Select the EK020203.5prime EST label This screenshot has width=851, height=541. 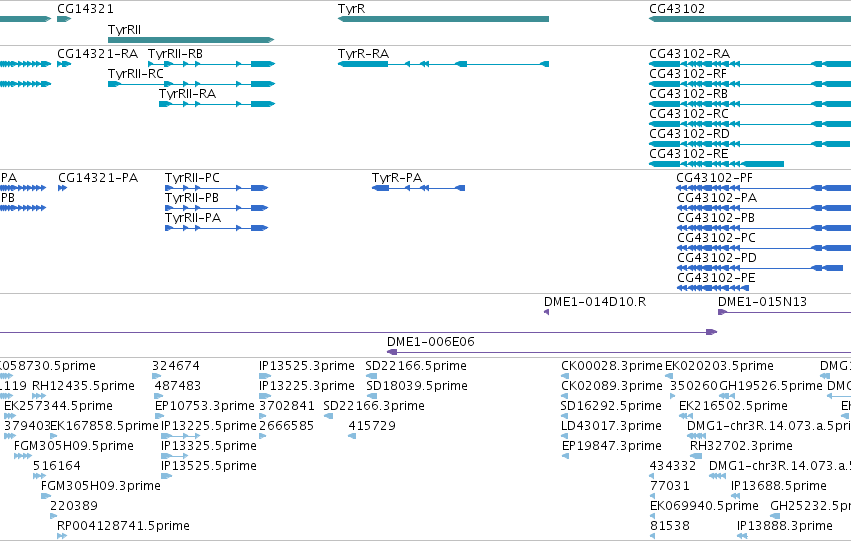pyautogui.click(x=719, y=366)
